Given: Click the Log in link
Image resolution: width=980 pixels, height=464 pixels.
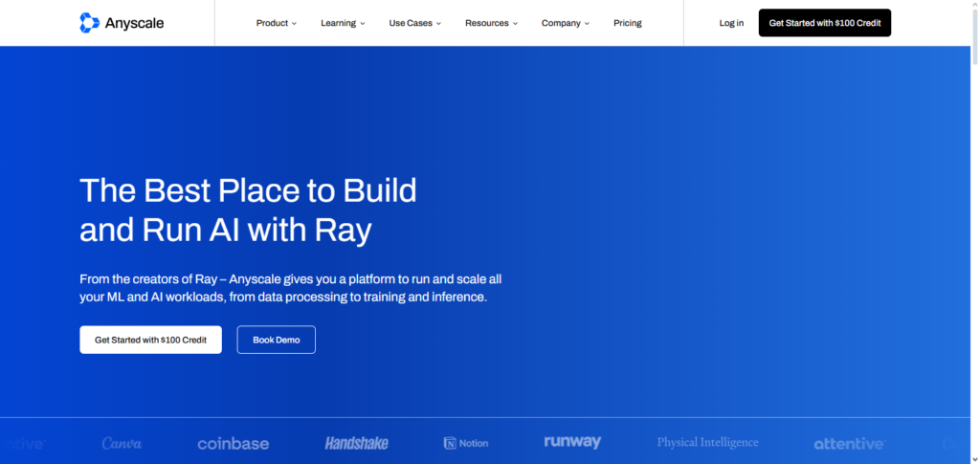Looking at the screenshot, I should (x=731, y=23).
